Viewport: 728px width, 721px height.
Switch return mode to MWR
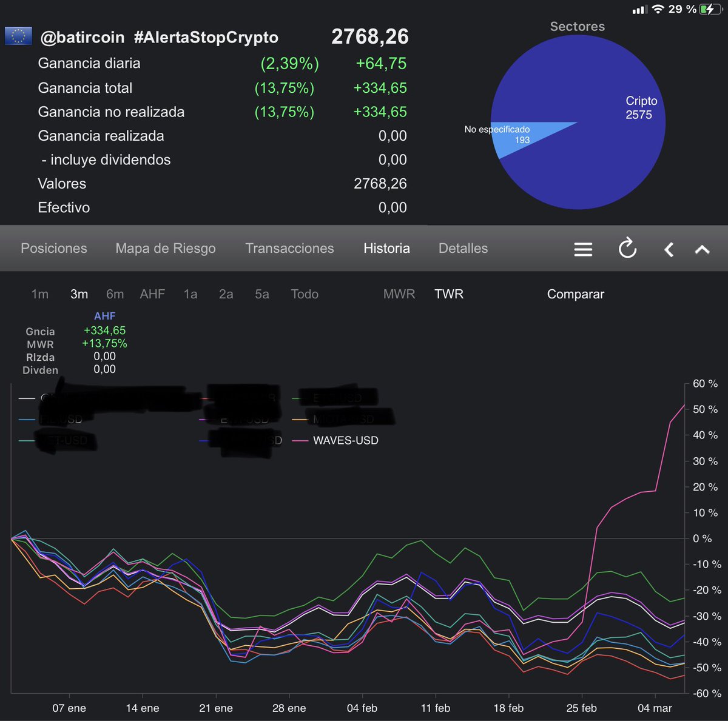(399, 294)
